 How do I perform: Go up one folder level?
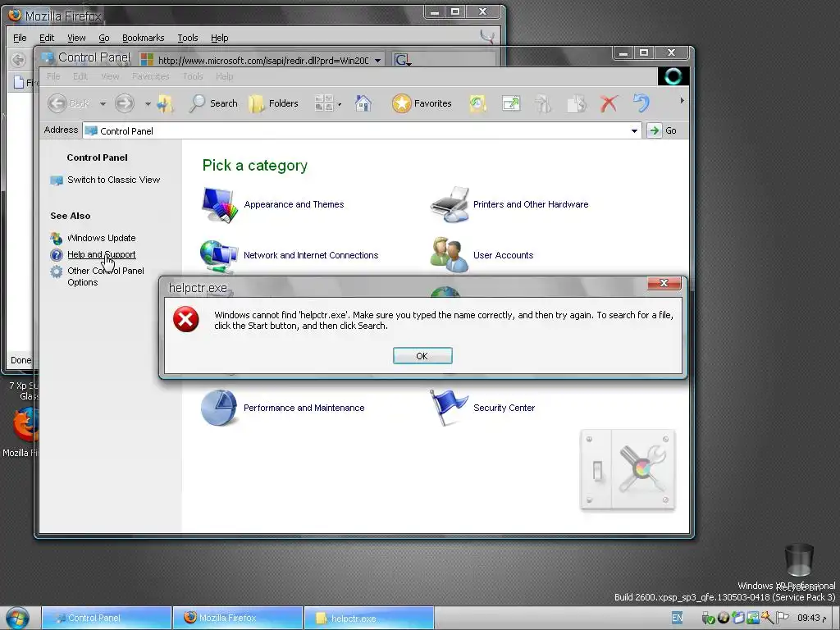[165, 103]
